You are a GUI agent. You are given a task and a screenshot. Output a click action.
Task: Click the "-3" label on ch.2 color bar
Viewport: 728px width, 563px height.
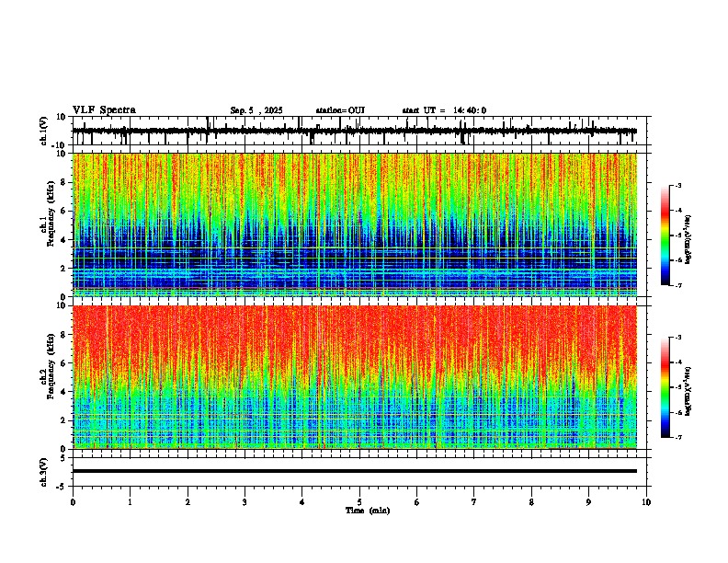pos(677,338)
